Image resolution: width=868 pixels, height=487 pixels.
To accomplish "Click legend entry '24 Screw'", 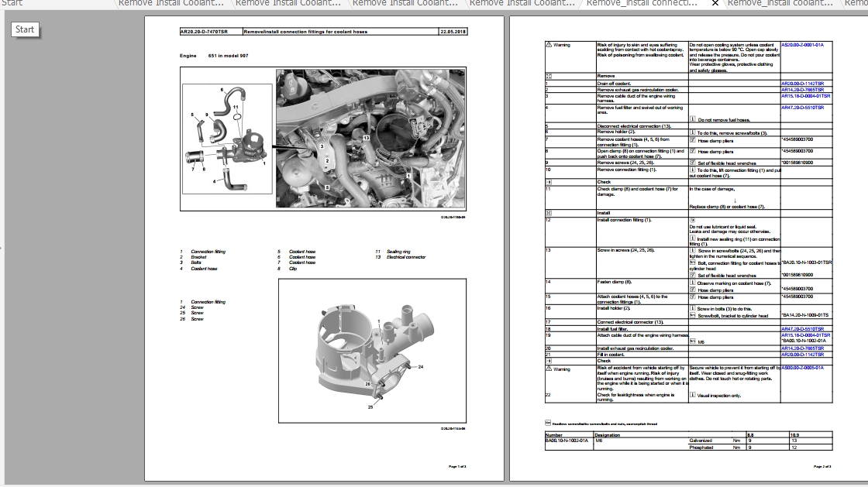I will coord(191,307).
